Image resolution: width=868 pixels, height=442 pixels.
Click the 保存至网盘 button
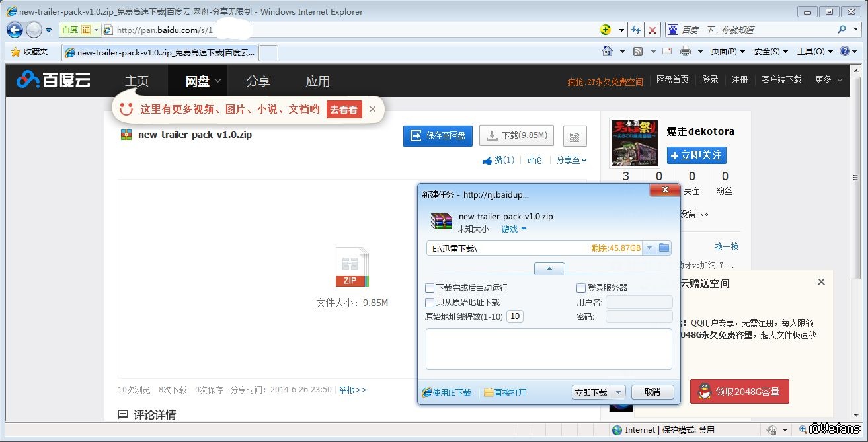pos(438,135)
